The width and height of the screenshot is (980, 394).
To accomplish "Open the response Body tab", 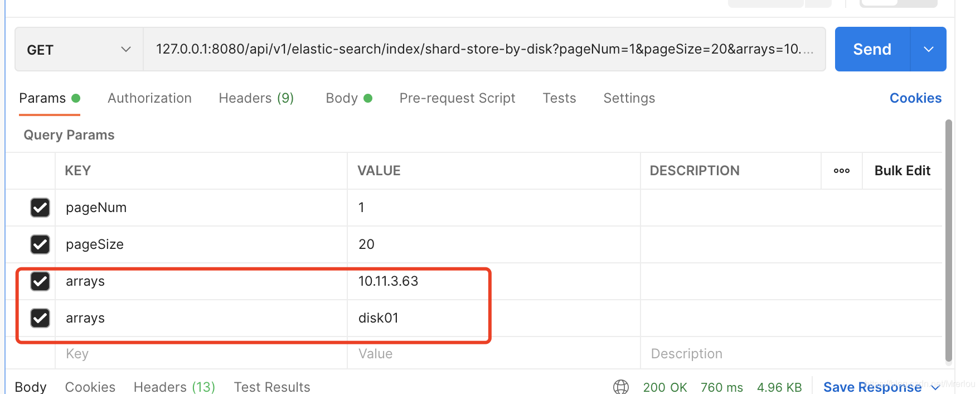I will [x=31, y=387].
